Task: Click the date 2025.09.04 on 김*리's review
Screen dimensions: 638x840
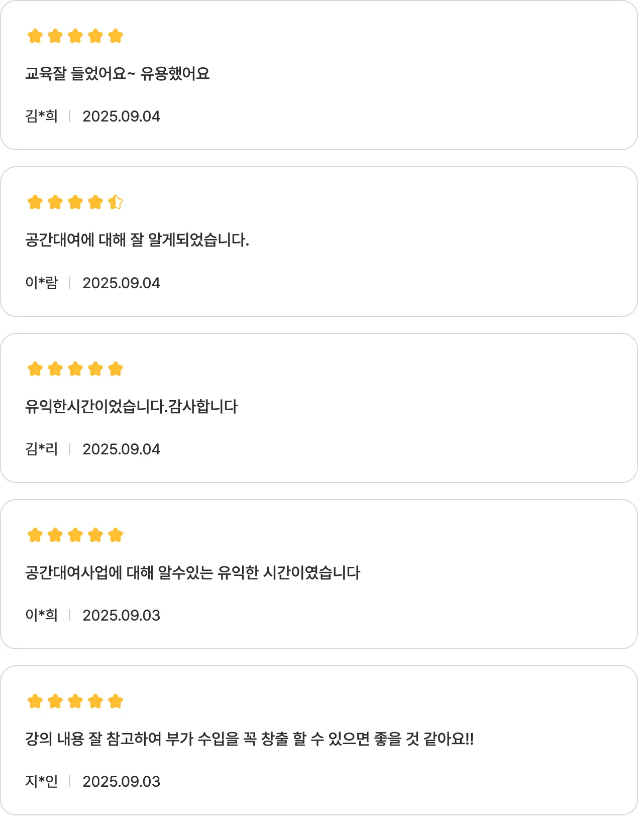Action: coord(121,449)
